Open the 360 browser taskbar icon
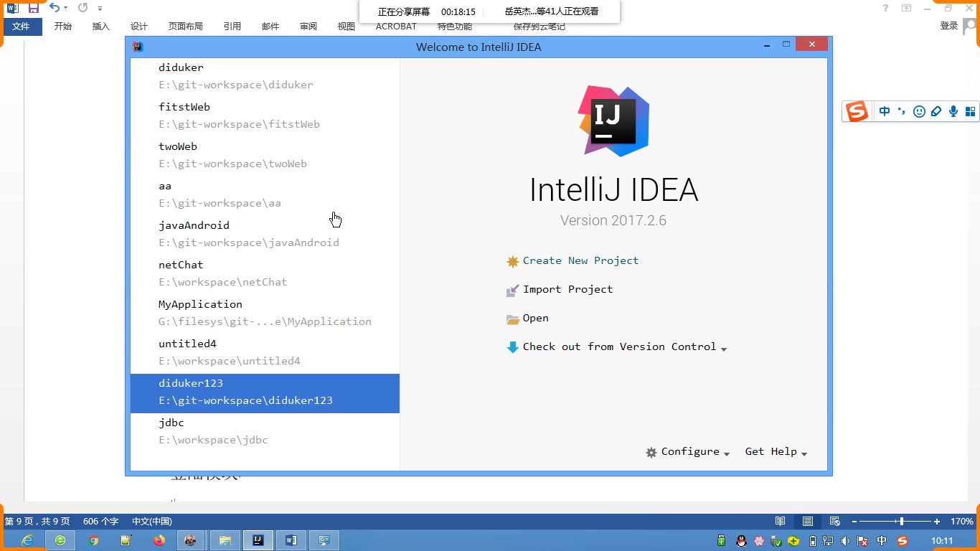The width and height of the screenshot is (980, 551). coord(60,540)
